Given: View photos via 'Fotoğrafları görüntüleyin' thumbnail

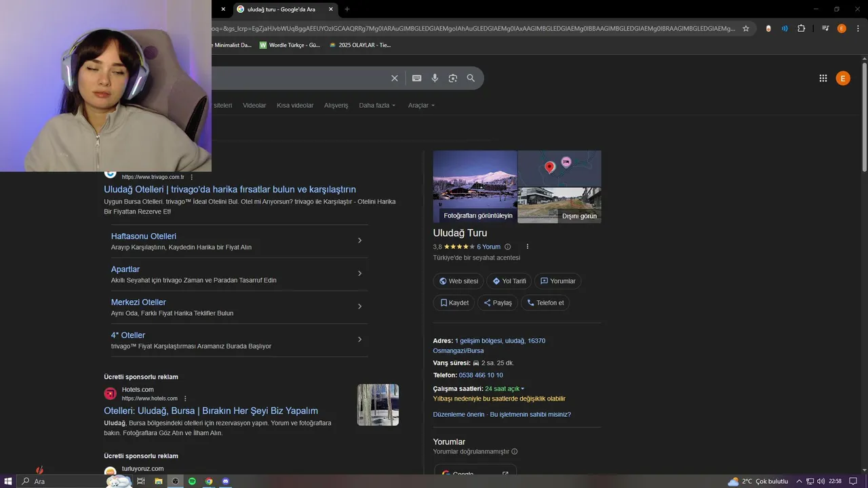Looking at the screenshot, I should point(475,187).
